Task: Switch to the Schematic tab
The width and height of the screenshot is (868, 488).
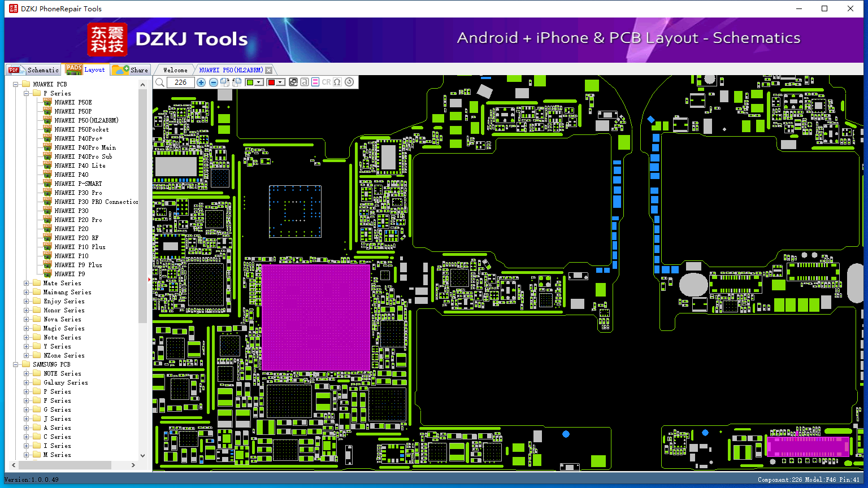Action: [34, 70]
